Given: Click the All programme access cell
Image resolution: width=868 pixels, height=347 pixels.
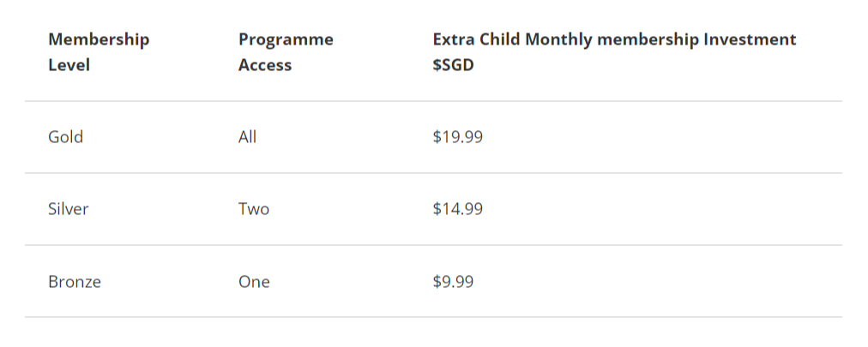Looking at the screenshot, I should point(247,137).
